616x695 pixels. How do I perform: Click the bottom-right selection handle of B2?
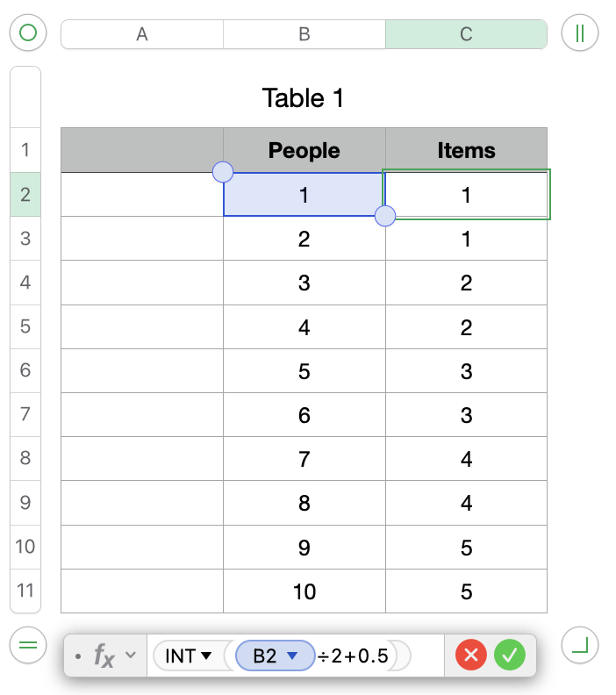(384, 216)
